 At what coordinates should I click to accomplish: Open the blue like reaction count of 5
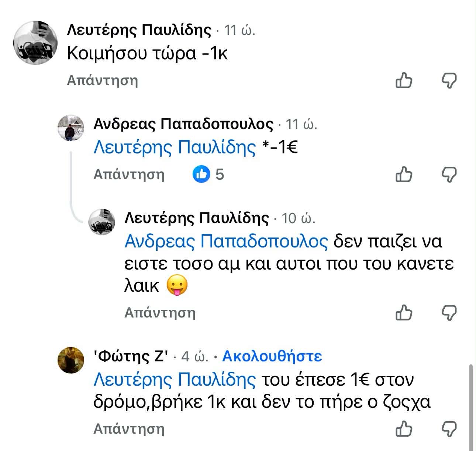click(208, 174)
